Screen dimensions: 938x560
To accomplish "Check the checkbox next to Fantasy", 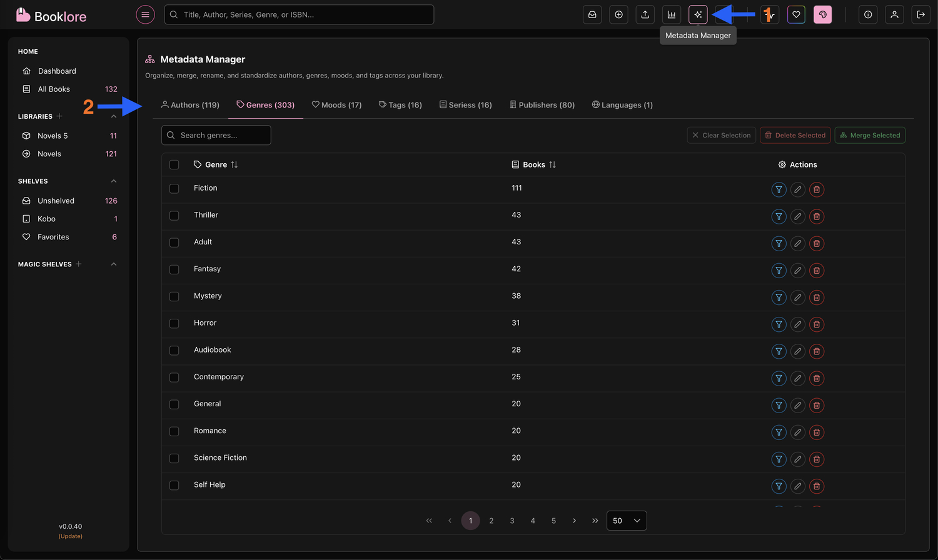I will [174, 269].
